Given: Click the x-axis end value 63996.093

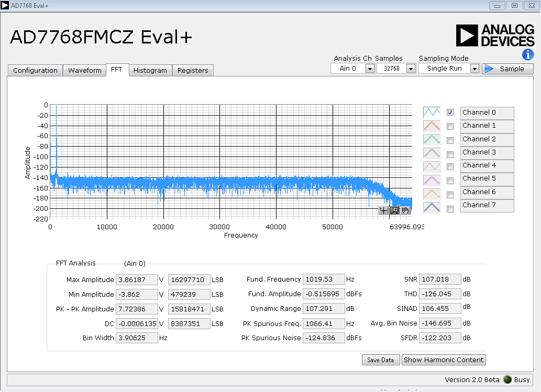Looking at the screenshot, I should [406, 227].
